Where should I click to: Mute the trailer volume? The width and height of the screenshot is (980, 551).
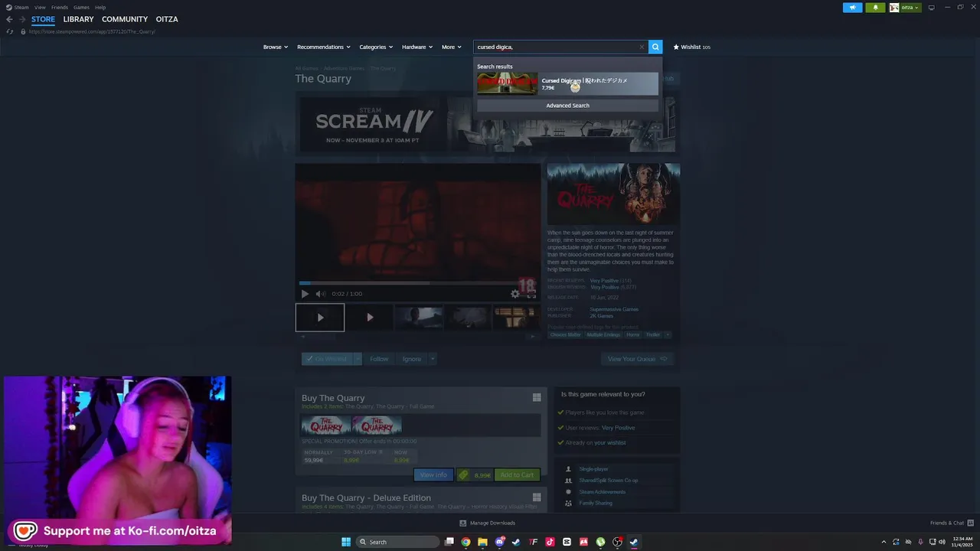[x=320, y=294]
